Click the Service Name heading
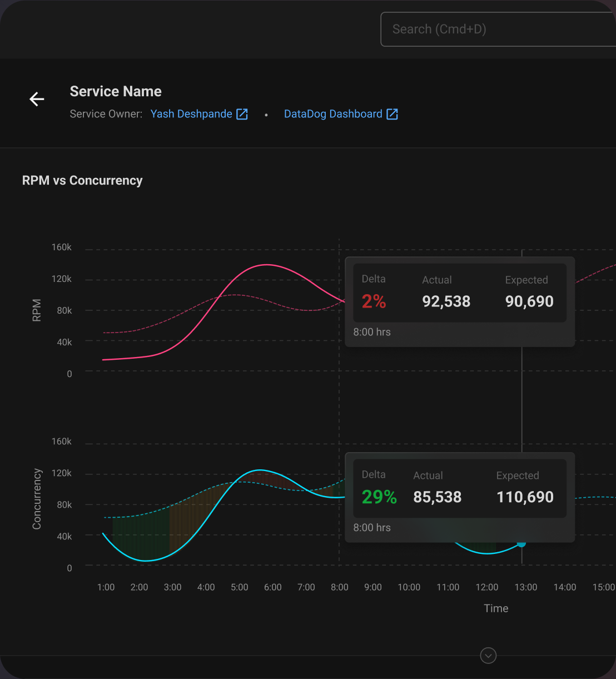This screenshot has height=679, width=616. point(116,91)
